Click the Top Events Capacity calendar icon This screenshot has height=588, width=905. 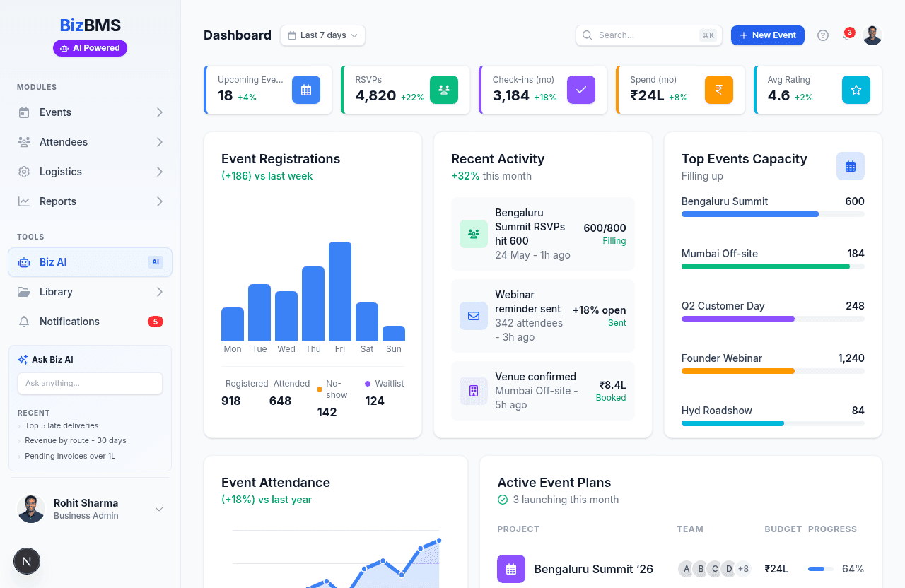click(850, 166)
